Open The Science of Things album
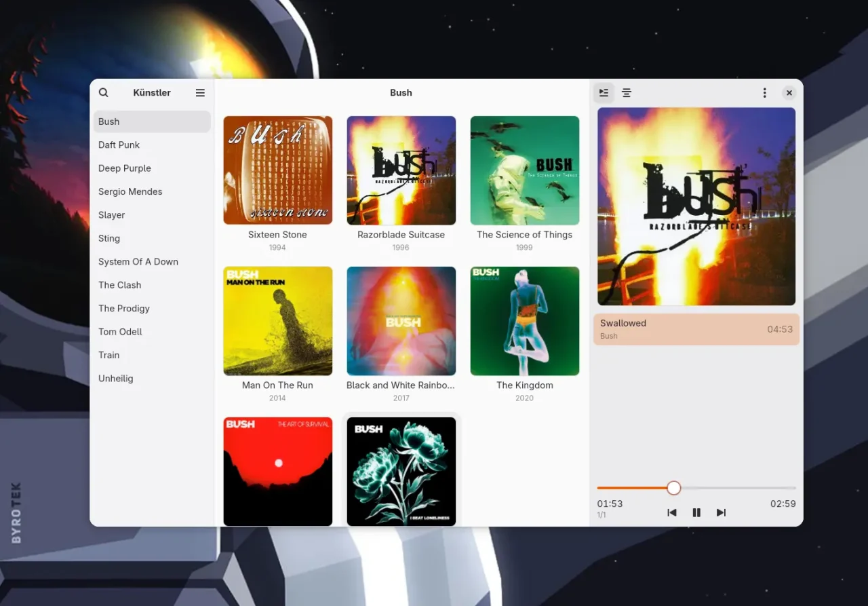 525,170
